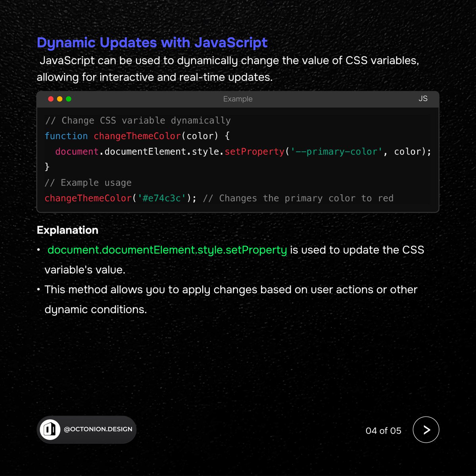
Task: Click the green document.documentElement.style.setProperty text
Action: pos(167,250)
